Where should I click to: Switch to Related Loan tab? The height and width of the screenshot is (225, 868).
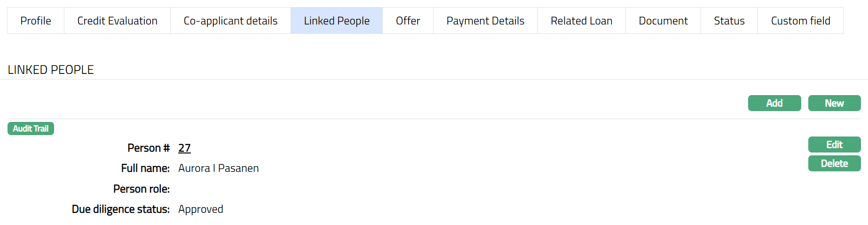click(581, 21)
